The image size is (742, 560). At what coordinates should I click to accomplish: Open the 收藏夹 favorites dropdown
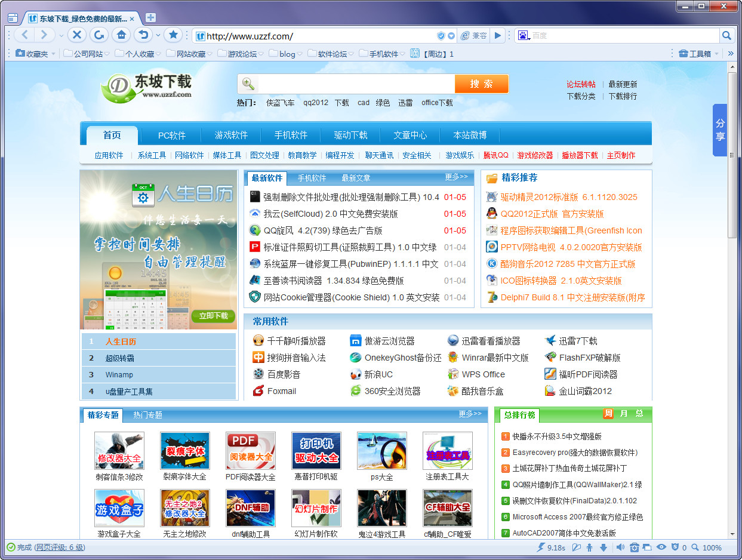pos(35,54)
